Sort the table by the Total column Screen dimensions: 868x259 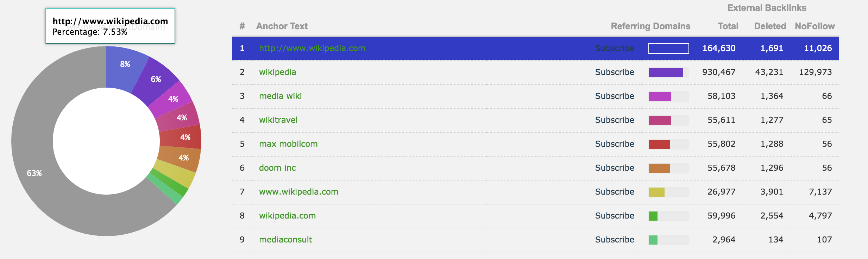(728, 26)
